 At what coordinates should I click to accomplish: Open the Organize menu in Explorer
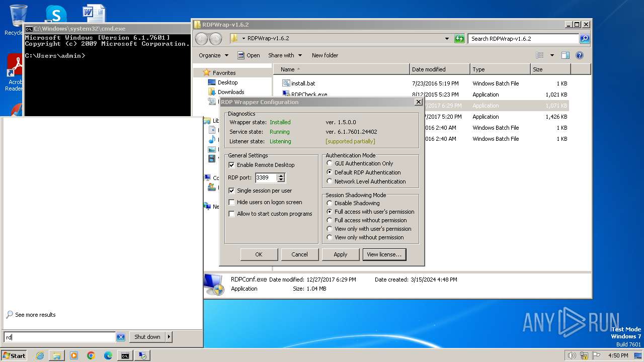tap(213, 55)
